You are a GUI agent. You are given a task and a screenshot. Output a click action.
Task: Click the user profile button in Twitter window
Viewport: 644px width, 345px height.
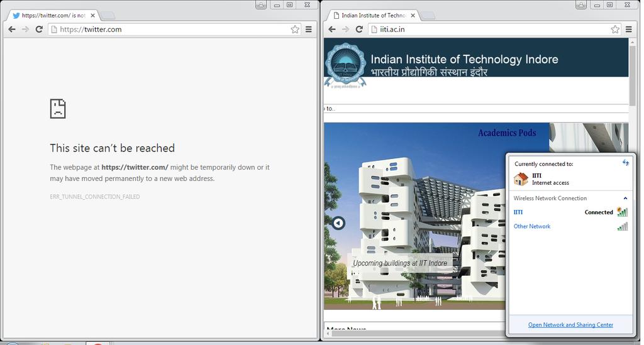click(261, 5)
